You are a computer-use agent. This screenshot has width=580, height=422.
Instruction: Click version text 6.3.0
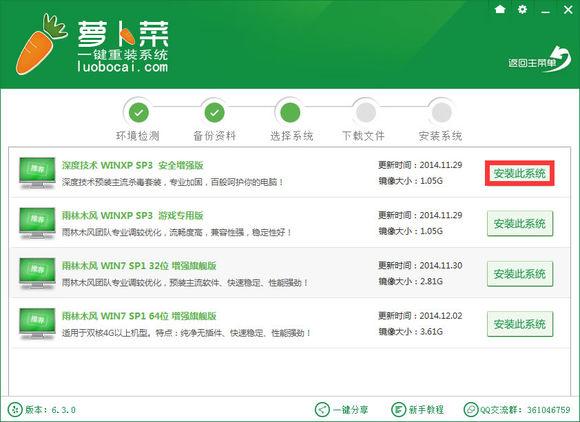[x=64, y=410]
